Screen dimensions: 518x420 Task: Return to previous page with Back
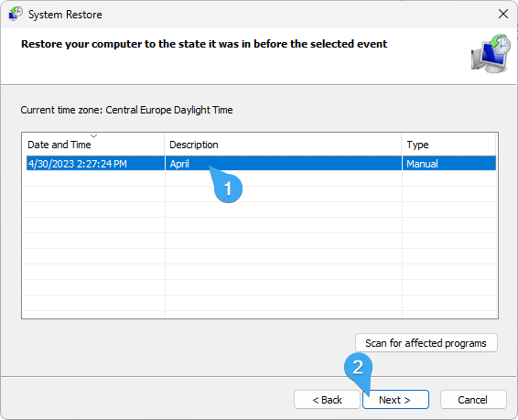[327, 400]
